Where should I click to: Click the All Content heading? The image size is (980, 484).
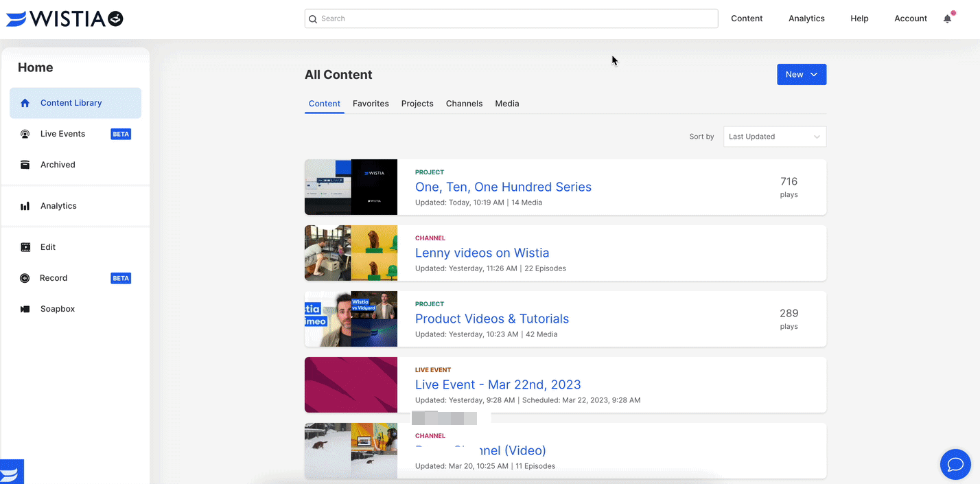click(x=338, y=75)
